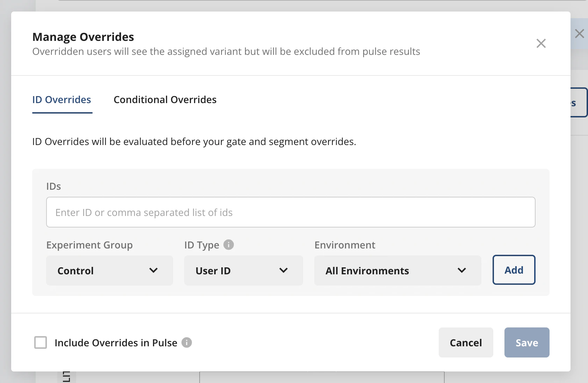
Task: Switch to the Conditional Overrides tab
Action: 165,100
